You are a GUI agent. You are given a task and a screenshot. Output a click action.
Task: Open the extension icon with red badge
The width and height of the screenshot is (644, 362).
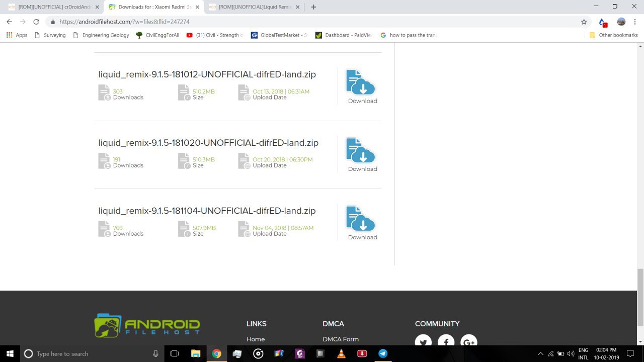pos(603,22)
